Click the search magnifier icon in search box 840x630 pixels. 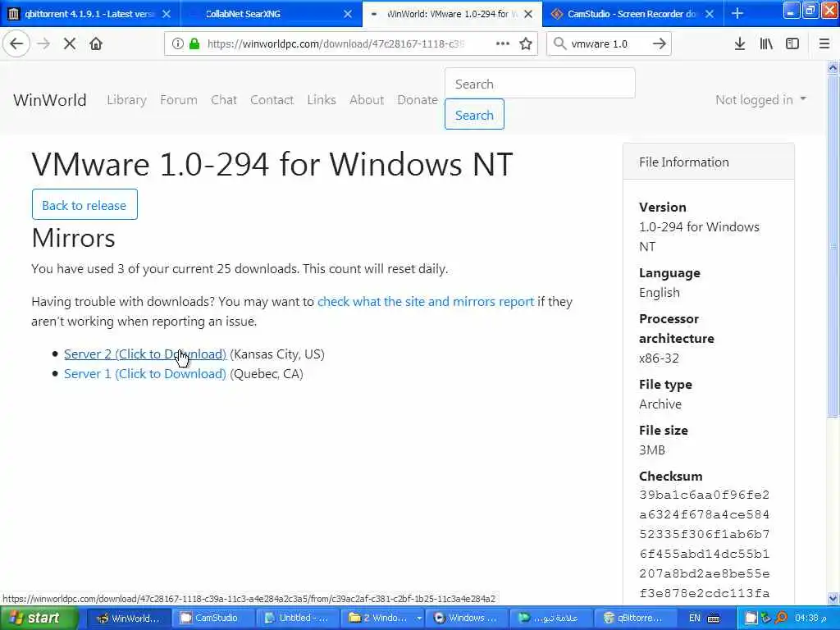(x=559, y=43)
